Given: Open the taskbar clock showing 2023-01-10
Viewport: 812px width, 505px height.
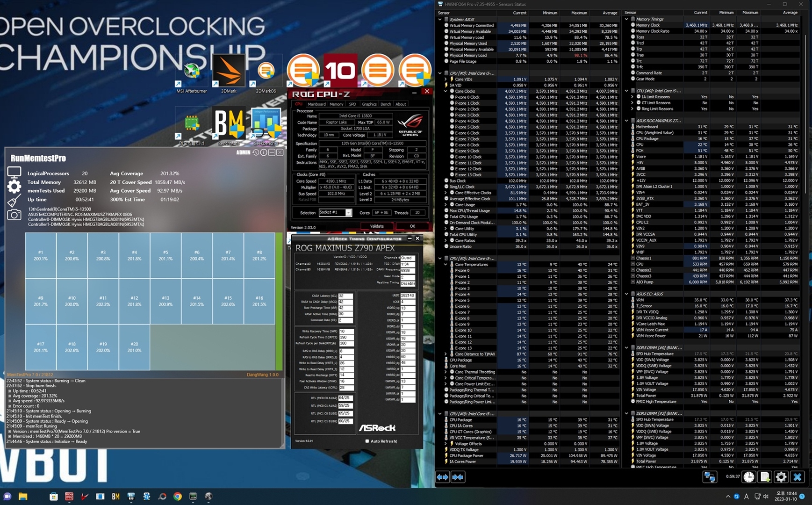Looking at the screenshot, I should click(x=785, y=497).
